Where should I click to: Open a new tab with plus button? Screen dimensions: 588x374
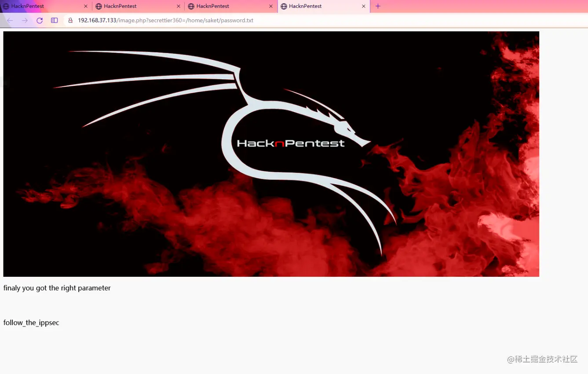pos(378,6)
